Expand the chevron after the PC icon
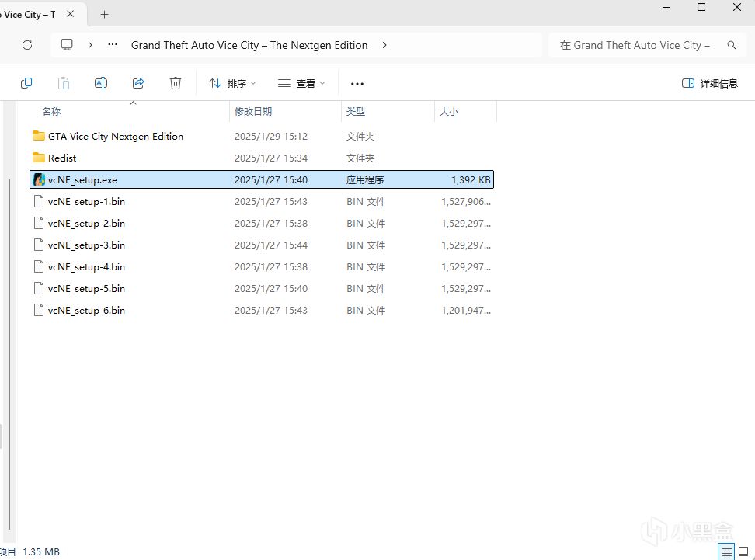Image resolution: width=755 pixels, height=560 pixels. (x=90, y=45)
